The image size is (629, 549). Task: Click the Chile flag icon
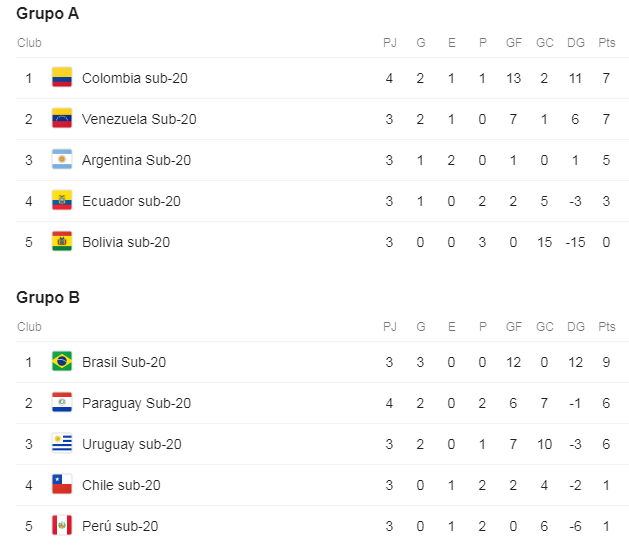click(62, 485)
